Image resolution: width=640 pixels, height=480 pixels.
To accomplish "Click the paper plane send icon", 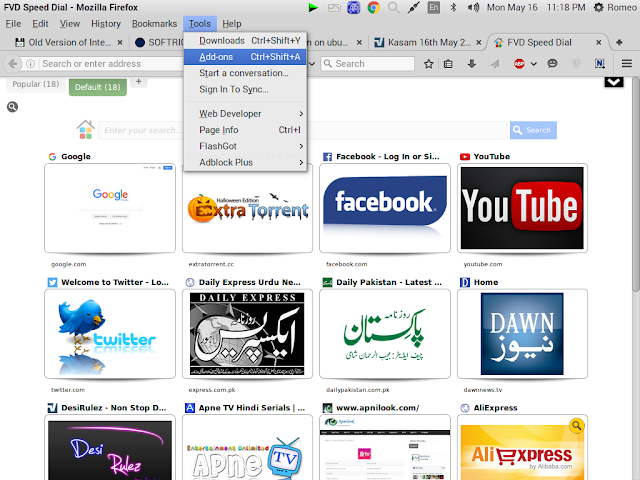I will 495,64.
